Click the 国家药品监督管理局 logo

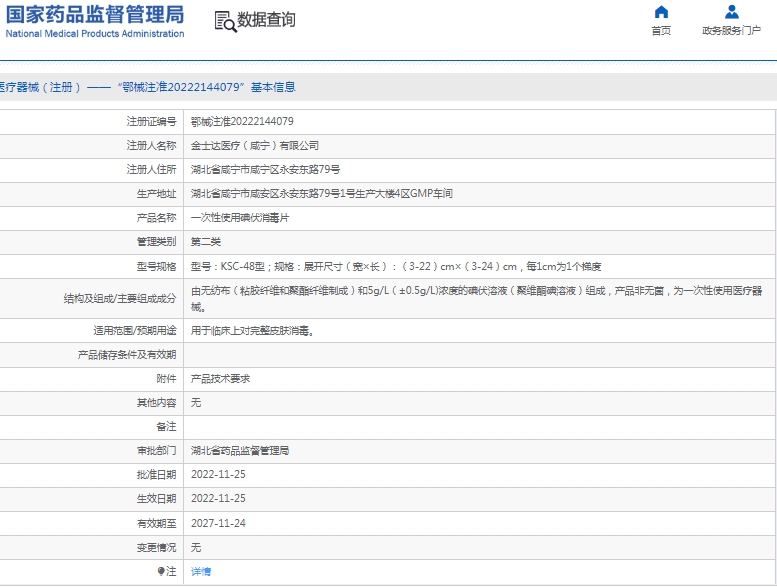tap(95, 14)
